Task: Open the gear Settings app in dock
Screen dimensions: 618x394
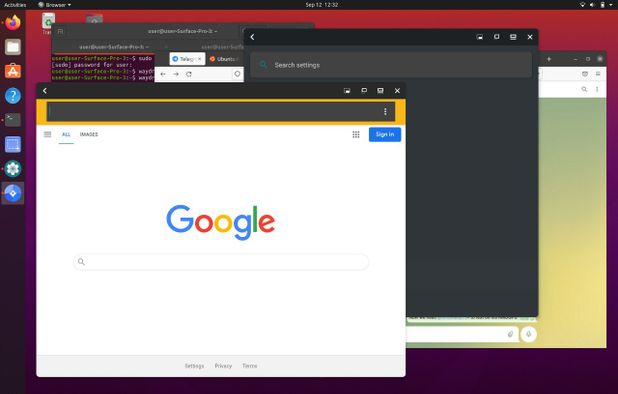Action: point(13,169)
